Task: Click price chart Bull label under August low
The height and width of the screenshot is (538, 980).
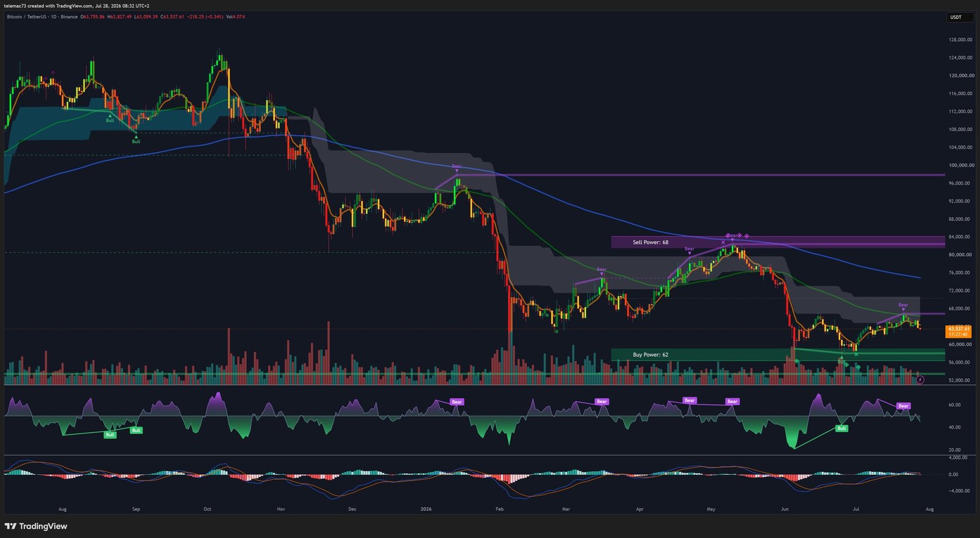Action: click(110, 120)
